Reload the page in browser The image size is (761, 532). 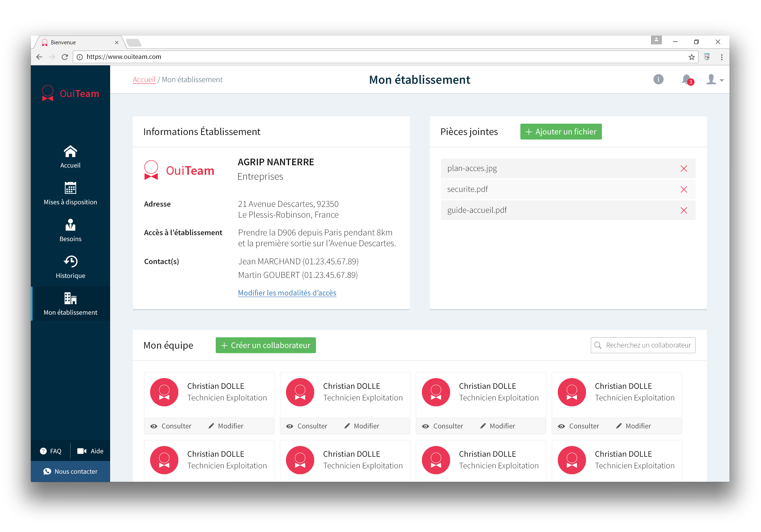click(x=65, y=57)
